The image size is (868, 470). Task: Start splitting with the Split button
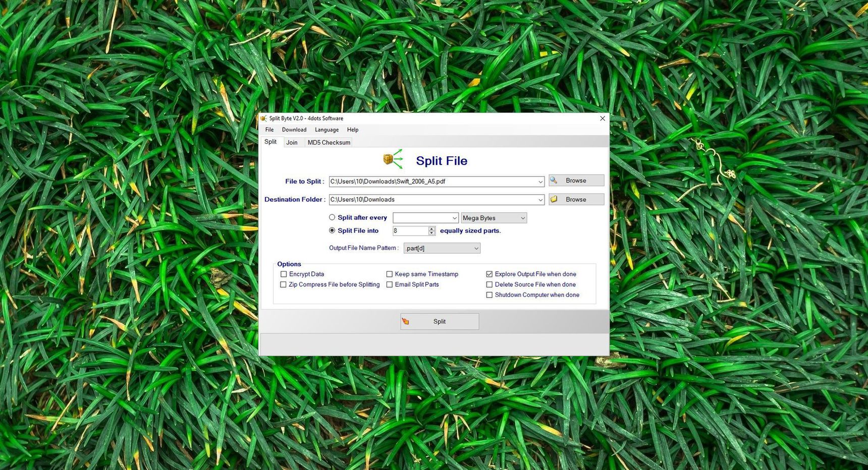pyautogui.click(x=440, y=321)
